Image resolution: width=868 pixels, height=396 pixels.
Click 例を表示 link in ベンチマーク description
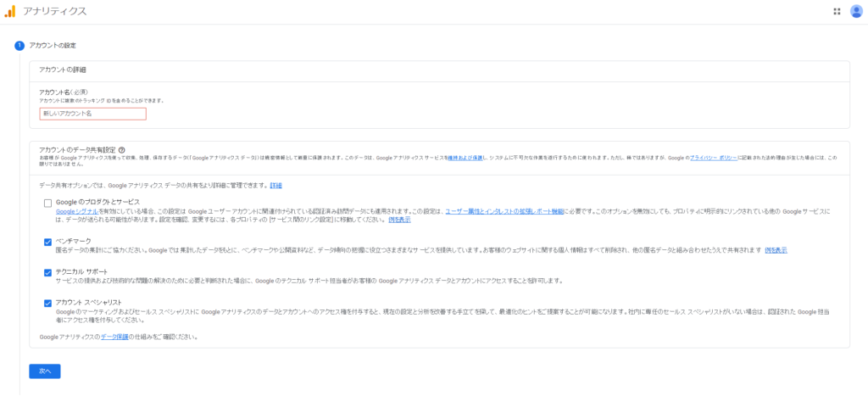pyautogui.click(x=775, y=250)
